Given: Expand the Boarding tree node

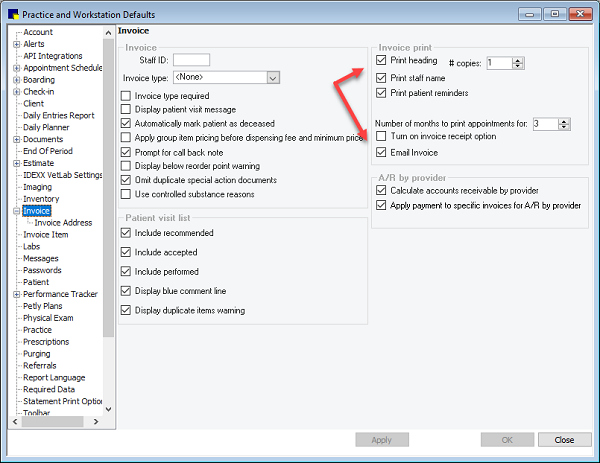Looking at the screenshot, I should click(16, 80).
